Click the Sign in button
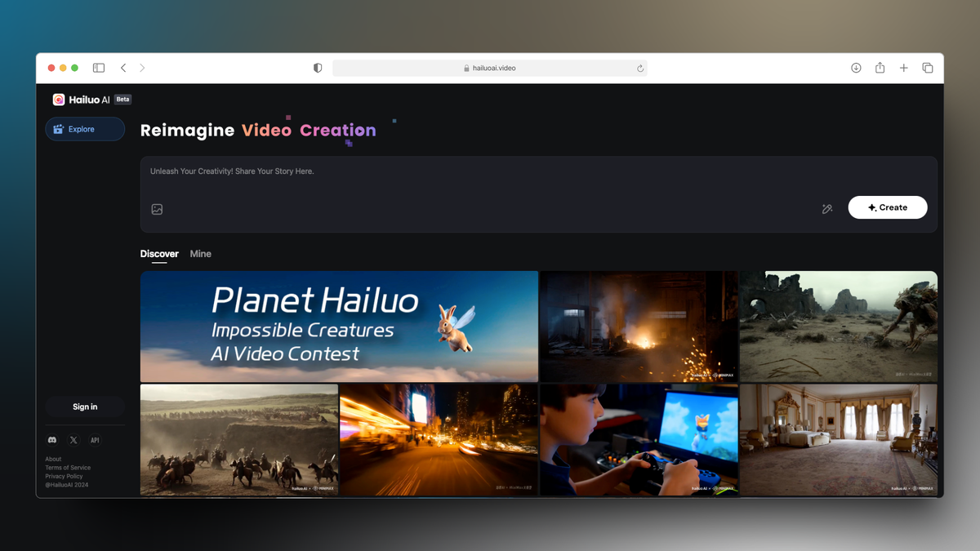980x551 pixels. [85, 407]
